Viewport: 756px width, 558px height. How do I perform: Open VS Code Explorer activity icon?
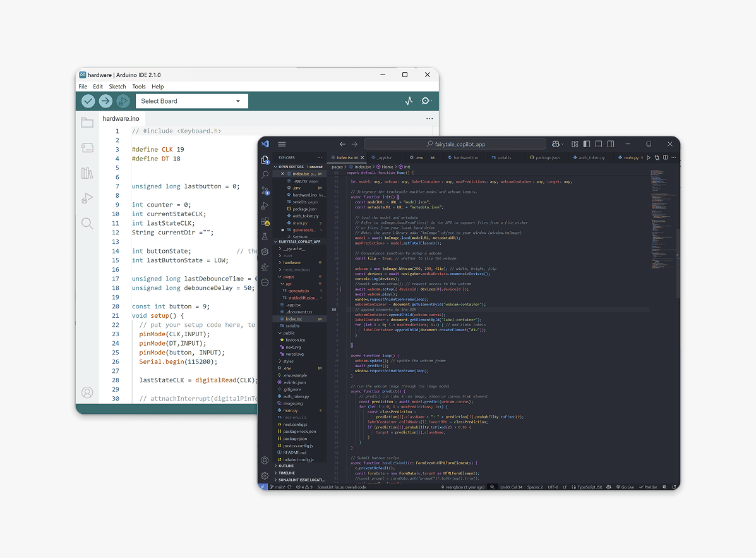click(x=265, y=160)
